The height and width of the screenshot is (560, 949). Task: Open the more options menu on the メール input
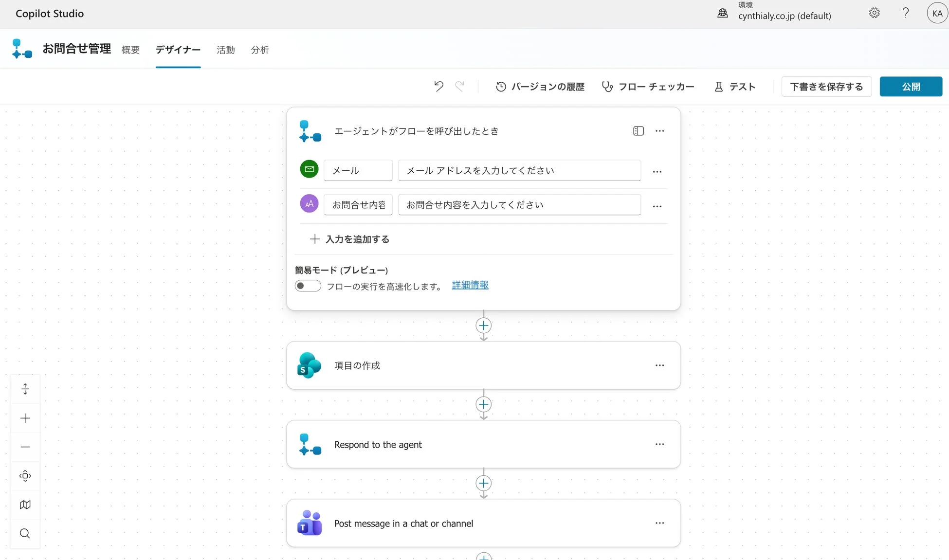pos(657,171)
